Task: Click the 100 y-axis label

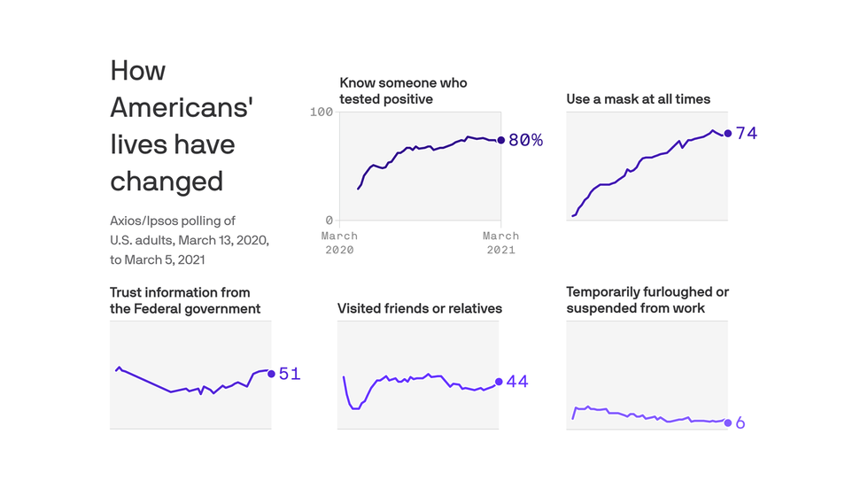Action: [321, 112]
